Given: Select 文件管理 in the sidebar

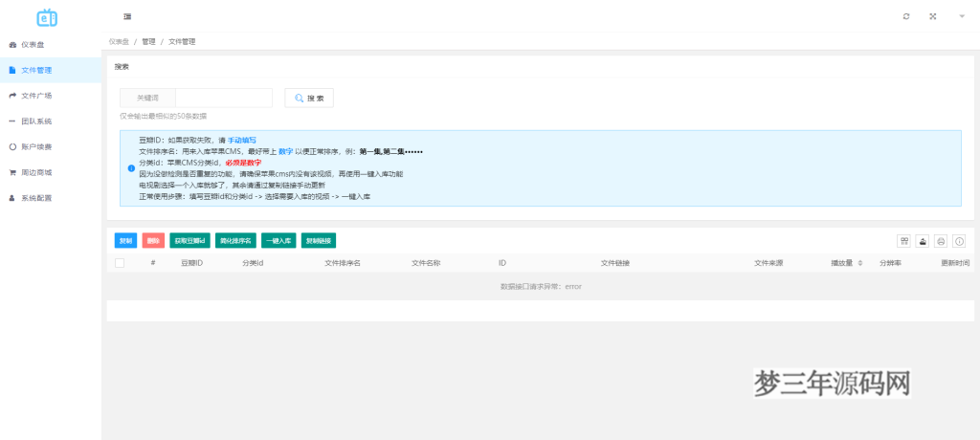Looking at the screenshot, I should point(51,70).
